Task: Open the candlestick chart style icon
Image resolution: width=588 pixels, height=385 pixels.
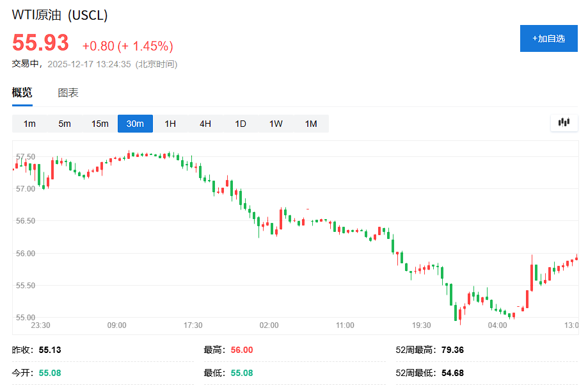Action: [564, 122]
